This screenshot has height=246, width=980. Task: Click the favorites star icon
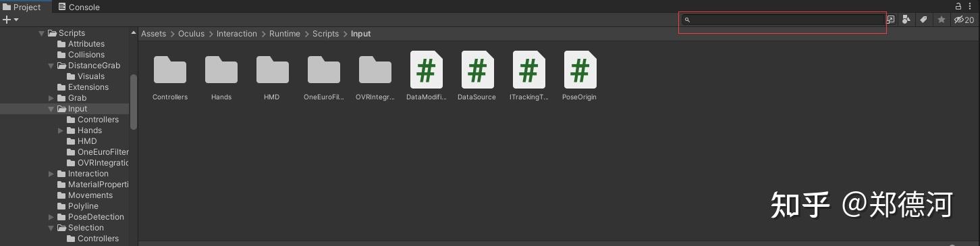coord(942,20)
